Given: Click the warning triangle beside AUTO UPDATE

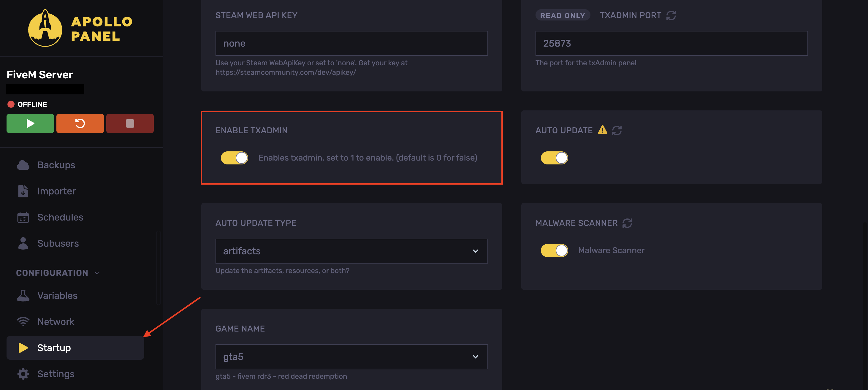Looking at the screenshot, I should (x=602, y=130).
